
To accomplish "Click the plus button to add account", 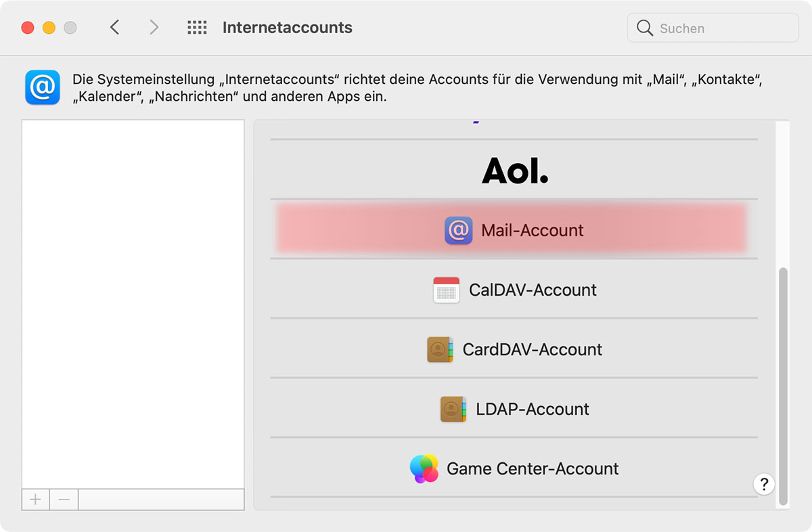I will 36,500.
